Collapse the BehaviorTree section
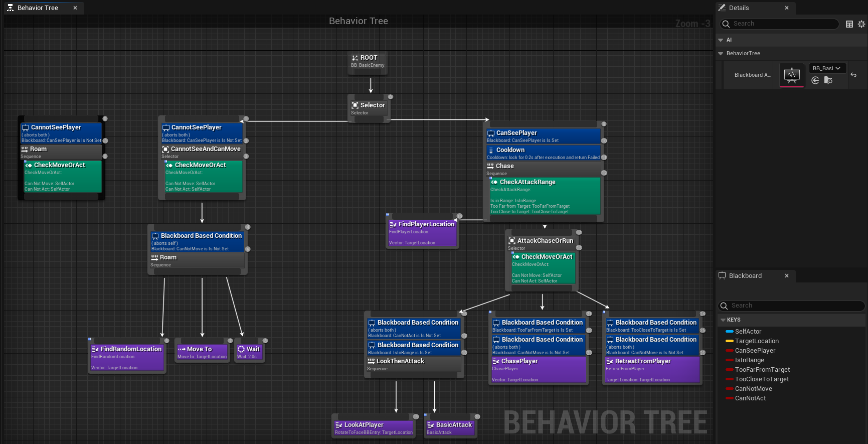The image size is (868, 444). [721, 54]
